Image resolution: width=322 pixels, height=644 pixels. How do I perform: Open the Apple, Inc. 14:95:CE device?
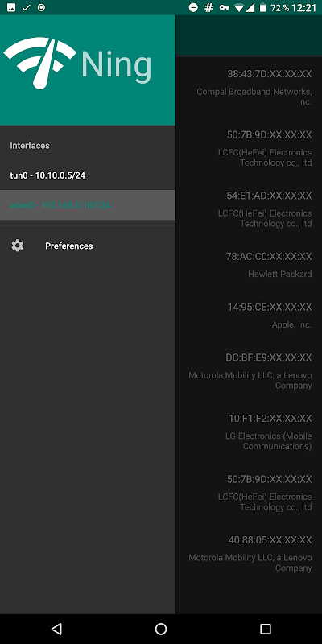[249, 316]
